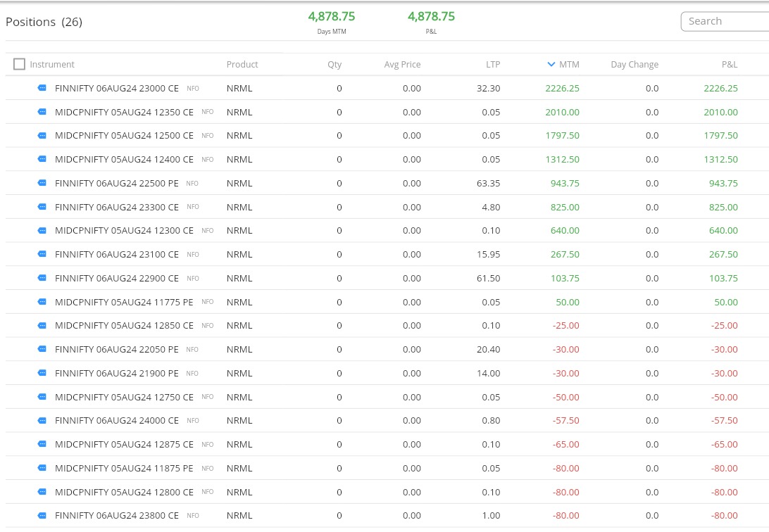Select MIDCPNIFTY 05AUG24 11775 PE instrument name

(124, 303)
